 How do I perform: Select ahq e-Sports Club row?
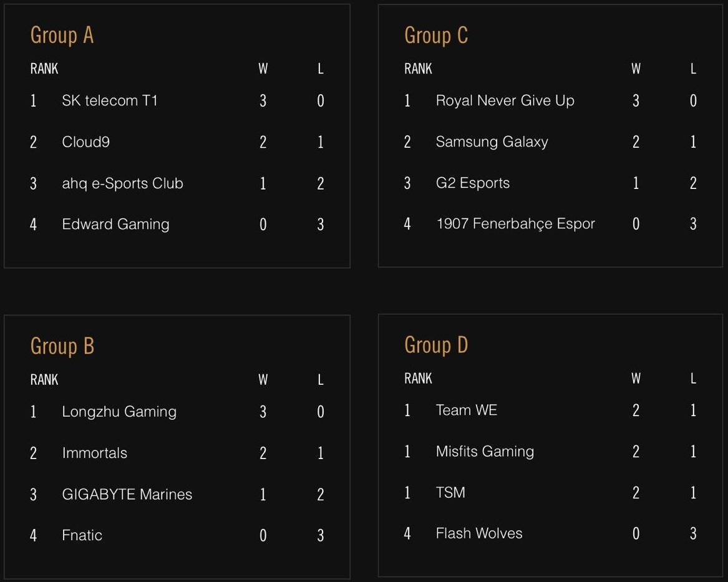177,183
